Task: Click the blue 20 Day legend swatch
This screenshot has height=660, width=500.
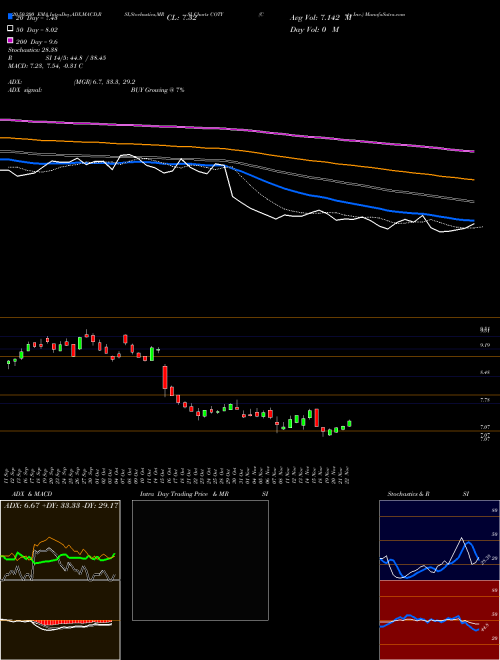Action: (x=10, y=16)
